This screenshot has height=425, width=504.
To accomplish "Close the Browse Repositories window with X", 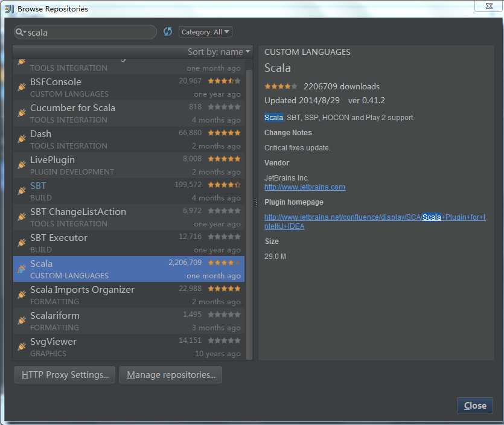I will click(x=489, y=6).
